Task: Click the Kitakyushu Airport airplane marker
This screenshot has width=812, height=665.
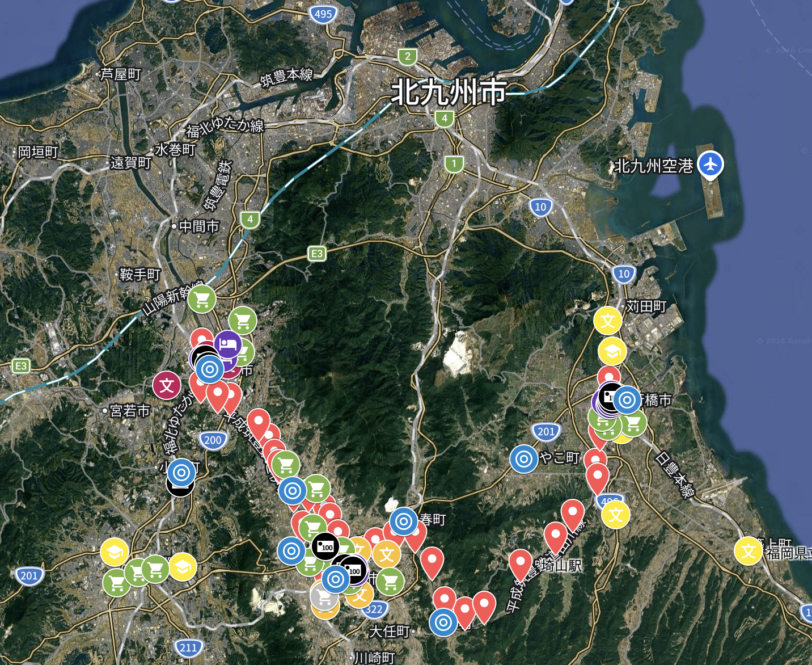Action: pyautogui.click(x=710, y=164)
